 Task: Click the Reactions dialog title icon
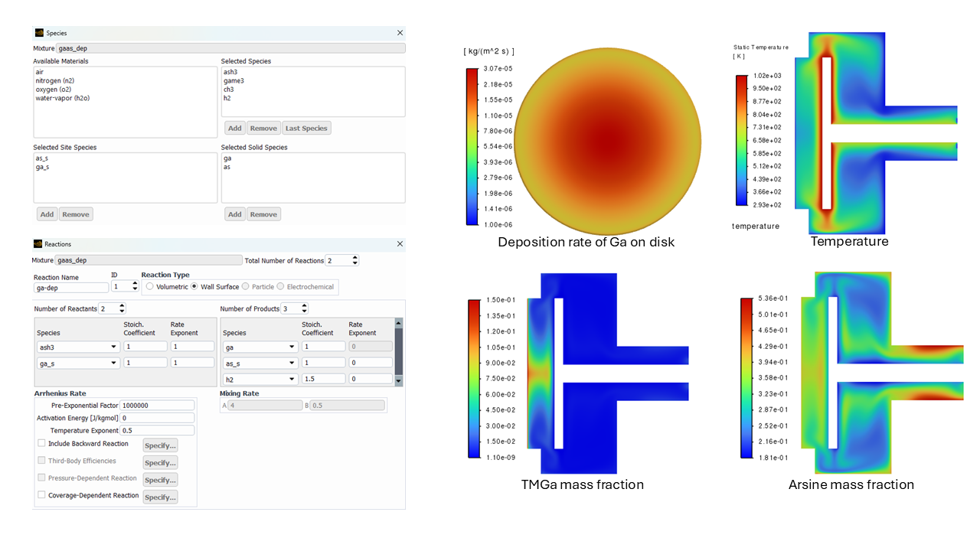coord(39,244)
